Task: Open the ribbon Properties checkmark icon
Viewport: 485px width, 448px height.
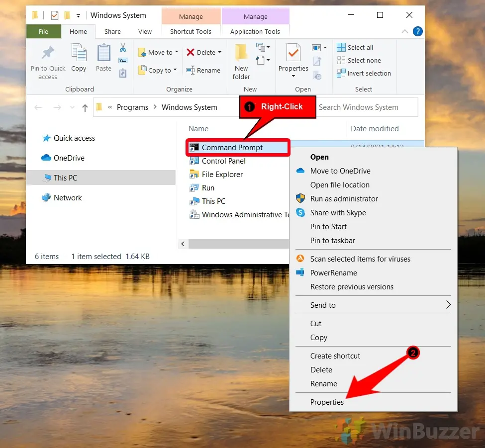Action: tap(293, 53)
